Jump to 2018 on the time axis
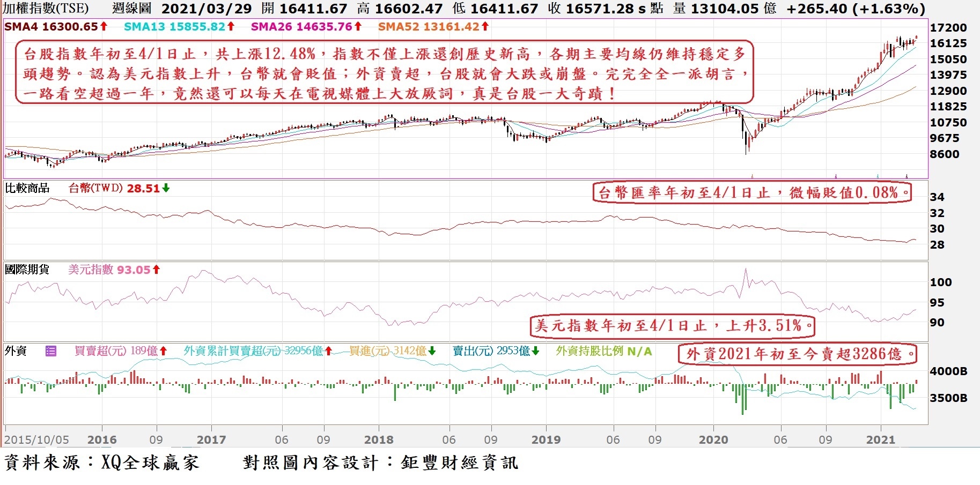Screen dimensions: 980x485 pos(379,440)
